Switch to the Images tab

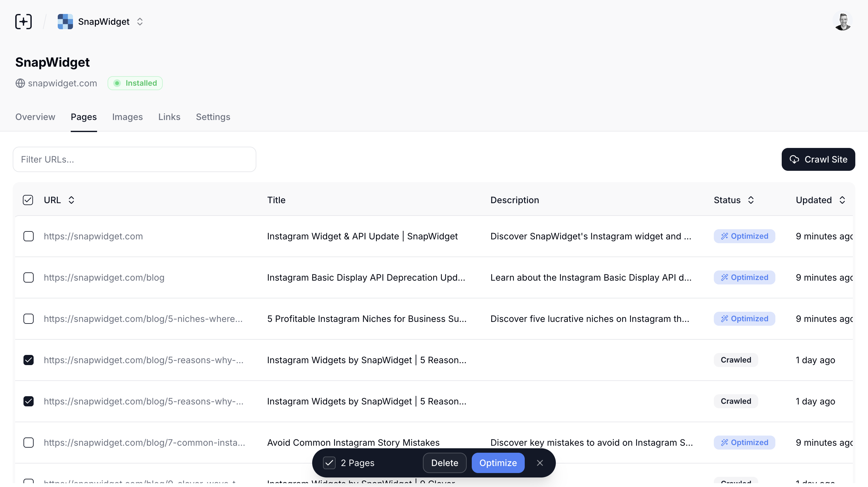pos(128,117)
